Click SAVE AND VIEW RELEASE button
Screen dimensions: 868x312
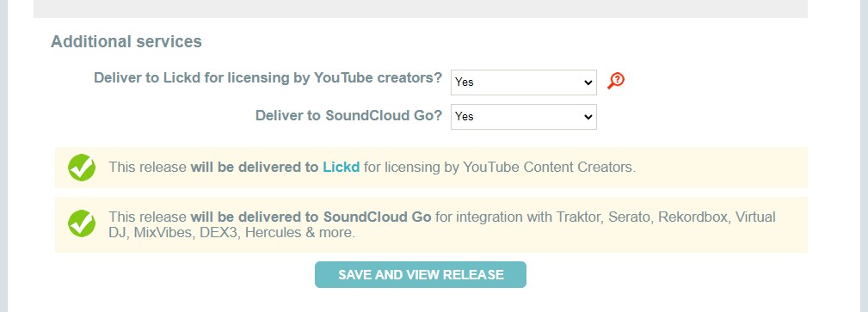tap(420, 275)
